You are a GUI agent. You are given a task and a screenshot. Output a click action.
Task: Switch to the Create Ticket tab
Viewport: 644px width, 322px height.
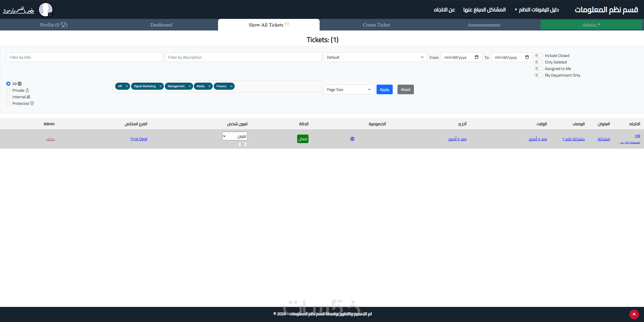click(376, 25)
